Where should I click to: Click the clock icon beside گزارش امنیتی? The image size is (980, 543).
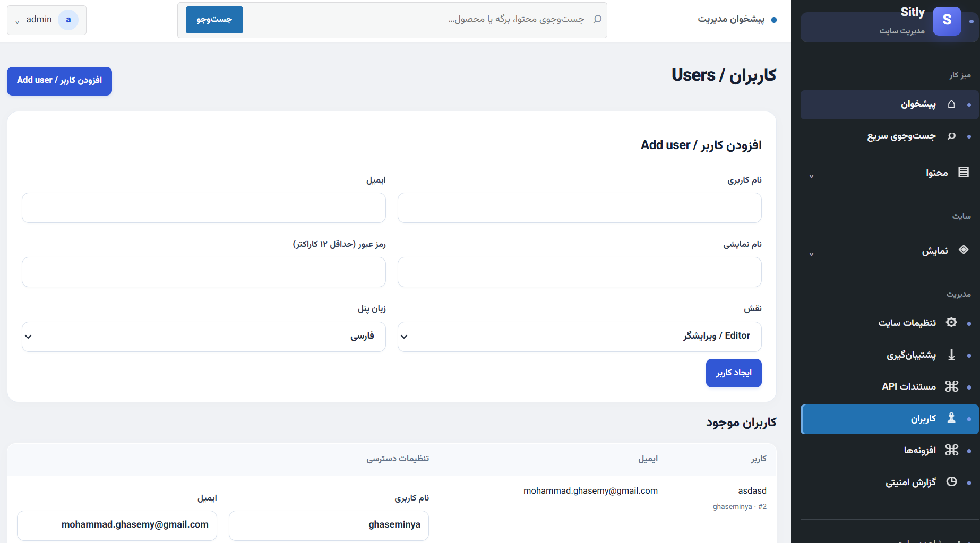[x=951, y=482]
